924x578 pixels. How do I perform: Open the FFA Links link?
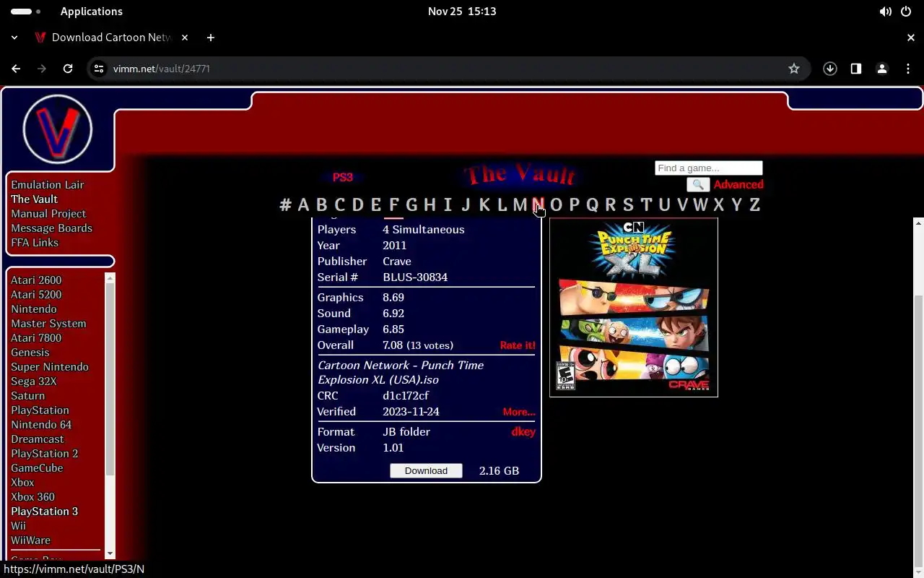[x=35, y=243]
